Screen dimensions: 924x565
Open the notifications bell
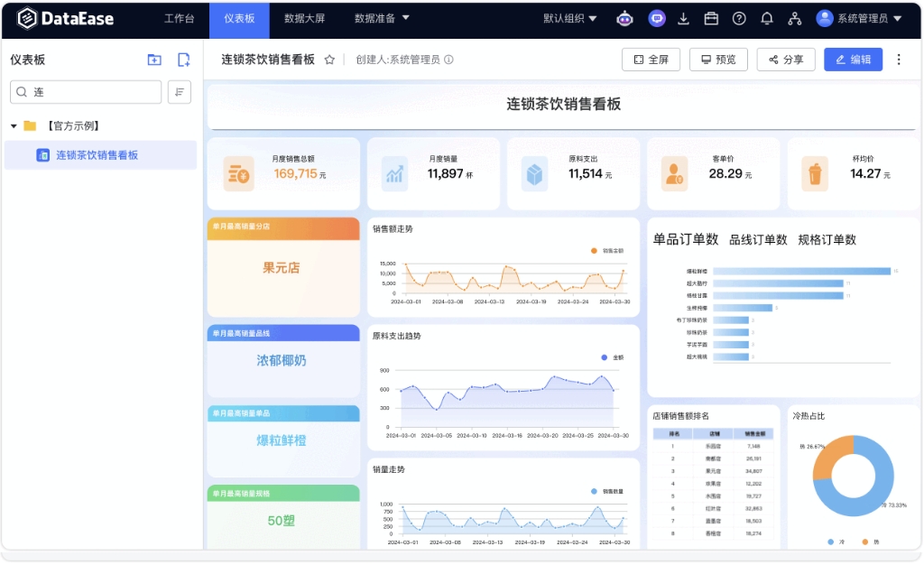767,19
